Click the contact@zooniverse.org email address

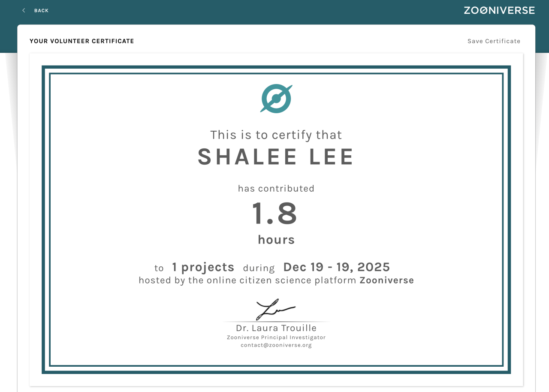click(276, 345)
